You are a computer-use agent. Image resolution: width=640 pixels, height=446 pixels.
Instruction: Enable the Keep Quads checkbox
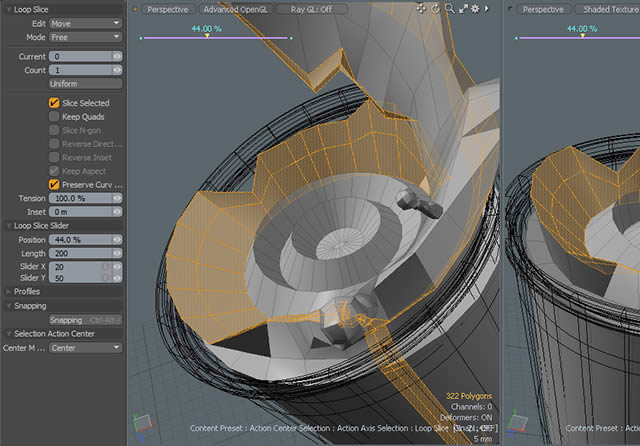[x=54, y=117]
